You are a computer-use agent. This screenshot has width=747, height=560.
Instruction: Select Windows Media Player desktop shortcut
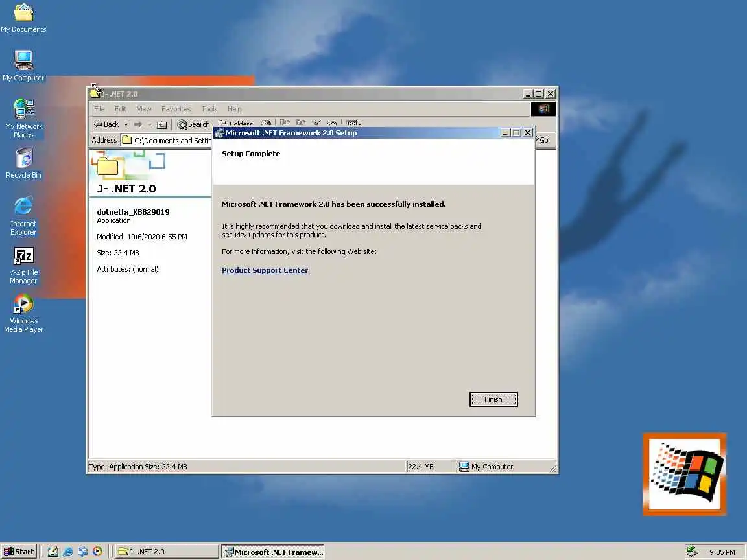coord(23,313)
